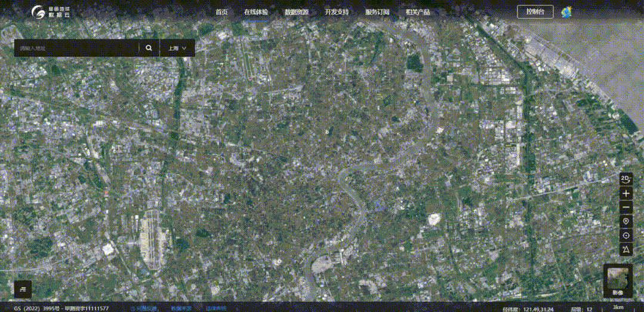This screenshot has width=644, height=312.
Task: Open the 相关产品 menu
Action: point(417,12)
